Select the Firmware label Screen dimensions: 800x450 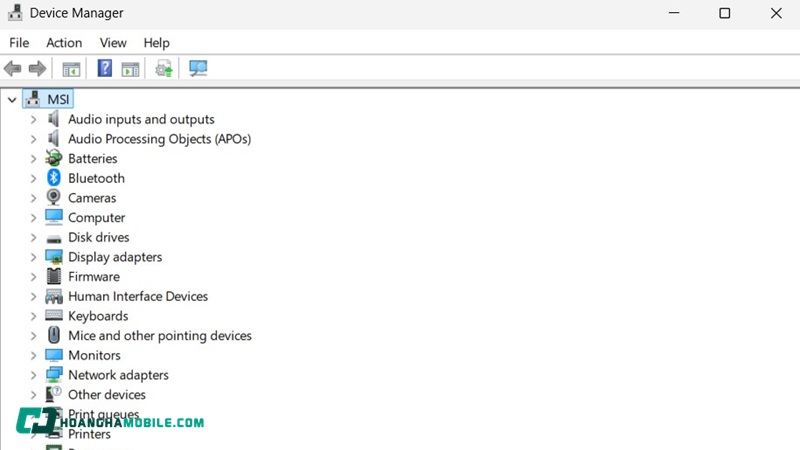(94, 277)
